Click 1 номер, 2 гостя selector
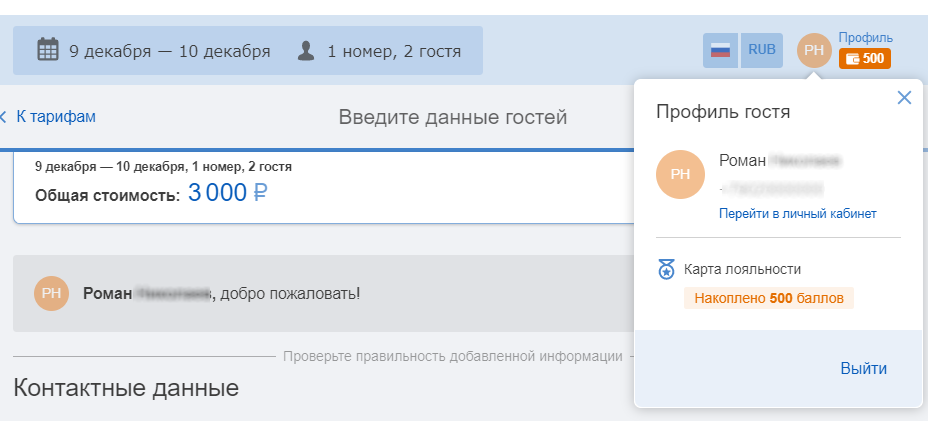The height and width of the screenshot is (421, 928). coord(394,52)
